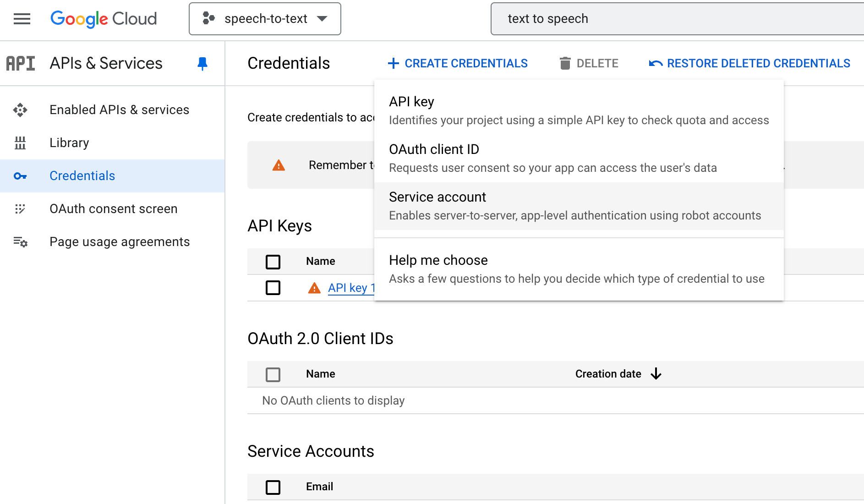
Task: Open the API key 1 link
Action: [351, 288]
